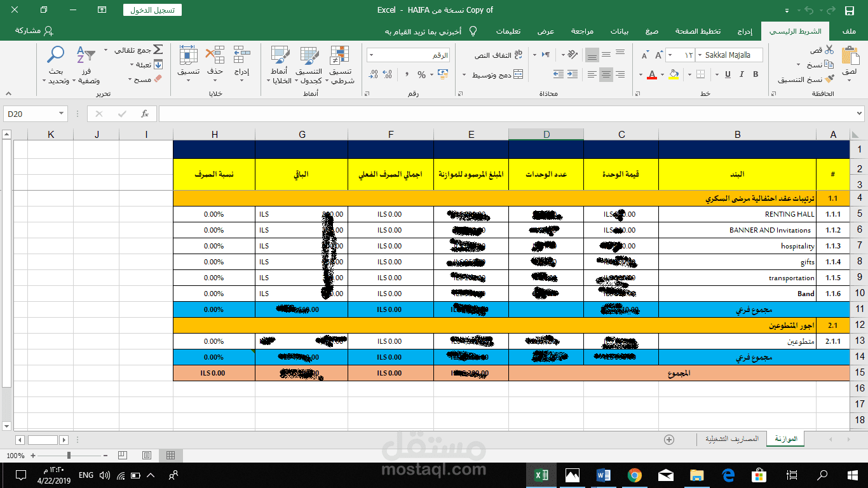Apply percent style (%)
The width and height of the screenshot is (868, 488).
pyautogui.click(x=421, y=75)
